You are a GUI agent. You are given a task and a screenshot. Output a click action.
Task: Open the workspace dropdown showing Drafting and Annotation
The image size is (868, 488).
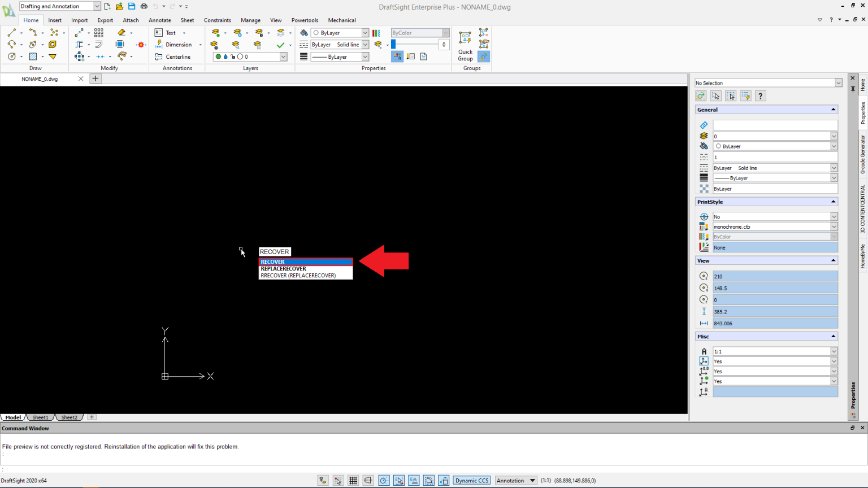96,6
